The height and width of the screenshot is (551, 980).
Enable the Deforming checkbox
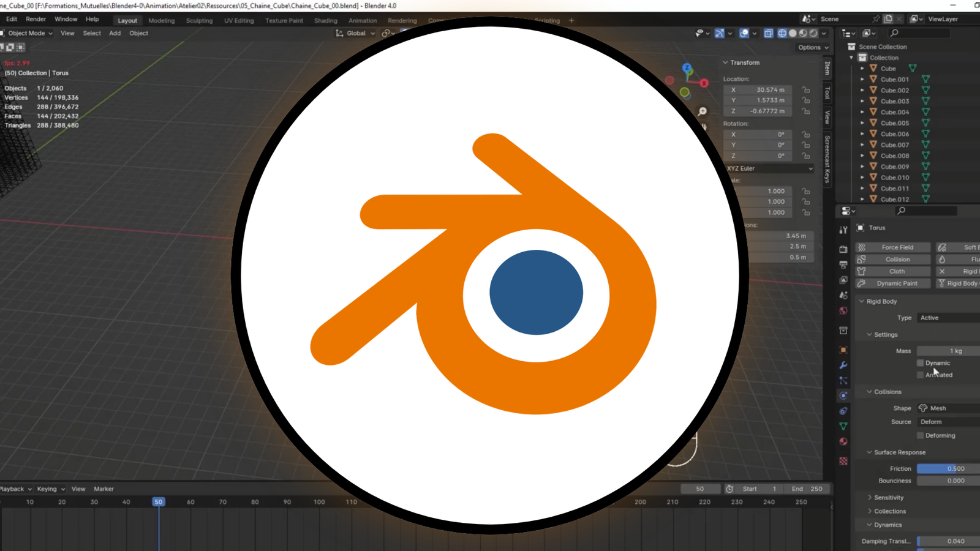tap(920, 435)
